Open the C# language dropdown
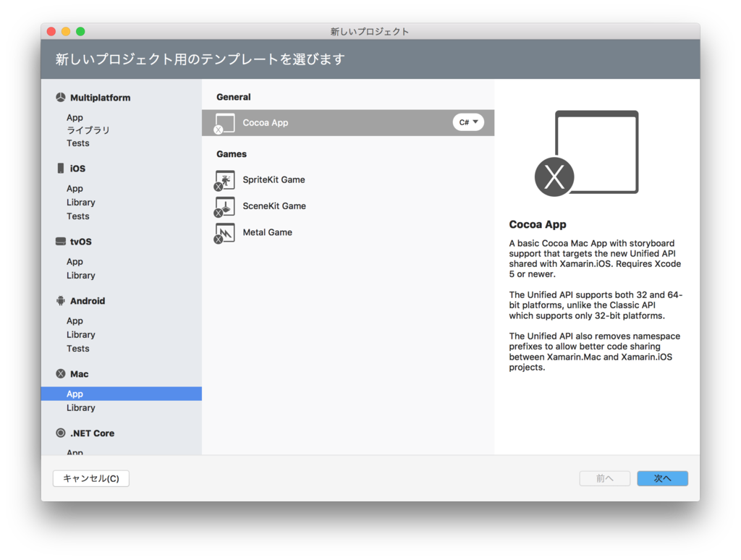Screen dimensions: 741x560 tap(468, 122)
